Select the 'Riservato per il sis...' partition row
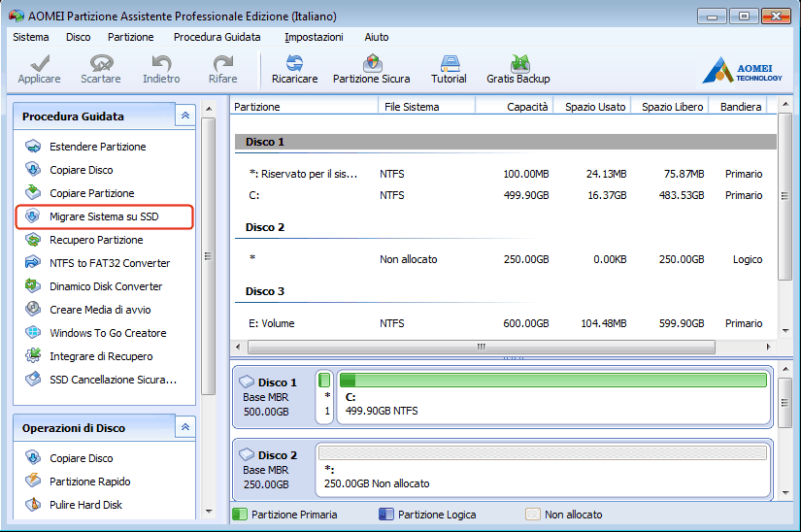 point(506,174)
